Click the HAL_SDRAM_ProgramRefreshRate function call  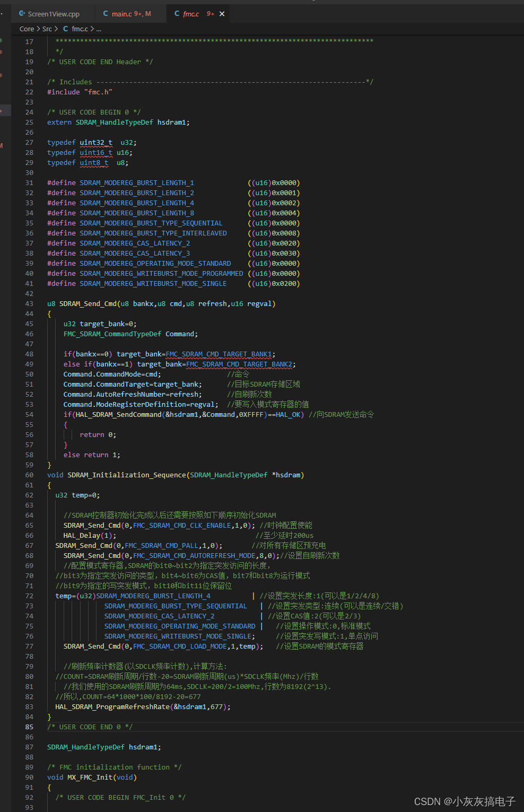(x=112, y=707)
